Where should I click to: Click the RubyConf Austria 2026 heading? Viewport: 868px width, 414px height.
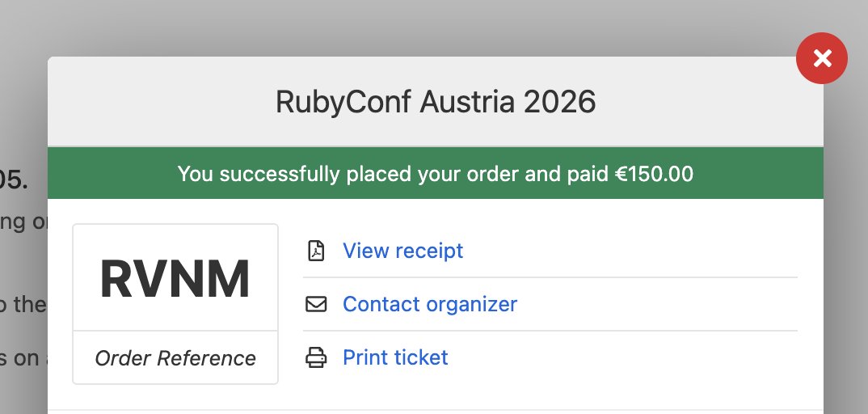click(436, 102)
